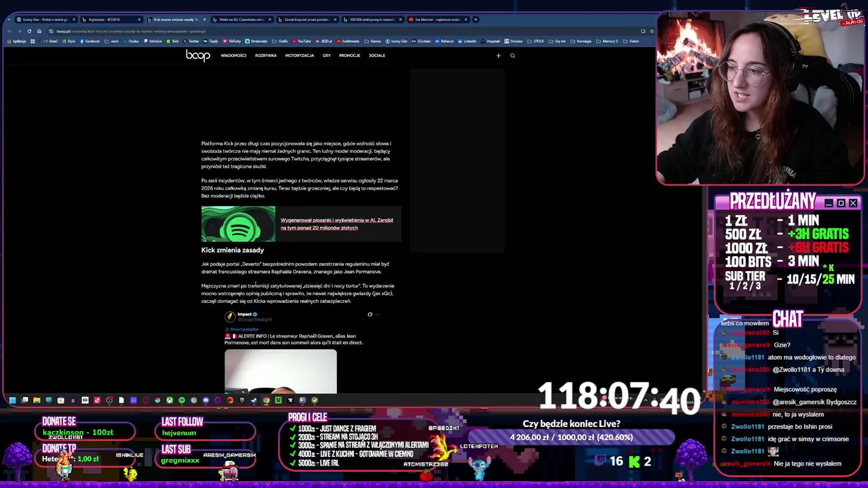Click the boop site logo
Viewport: 868px width, 488px height.
[198, 56]
